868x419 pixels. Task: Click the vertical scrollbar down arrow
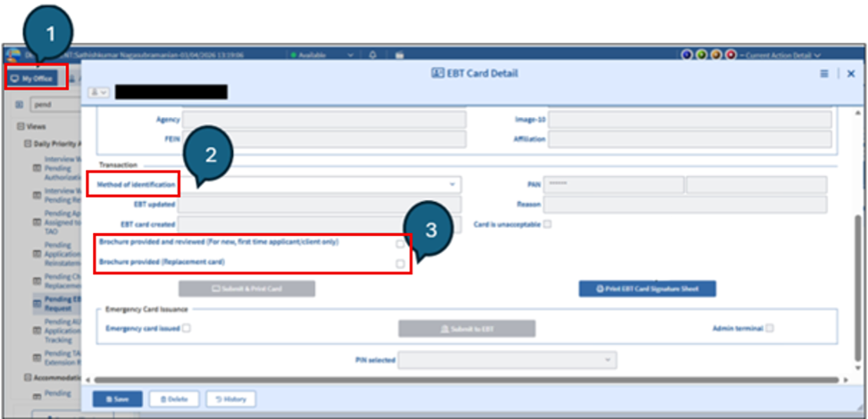pyautogui.click(x=859, y=368)
